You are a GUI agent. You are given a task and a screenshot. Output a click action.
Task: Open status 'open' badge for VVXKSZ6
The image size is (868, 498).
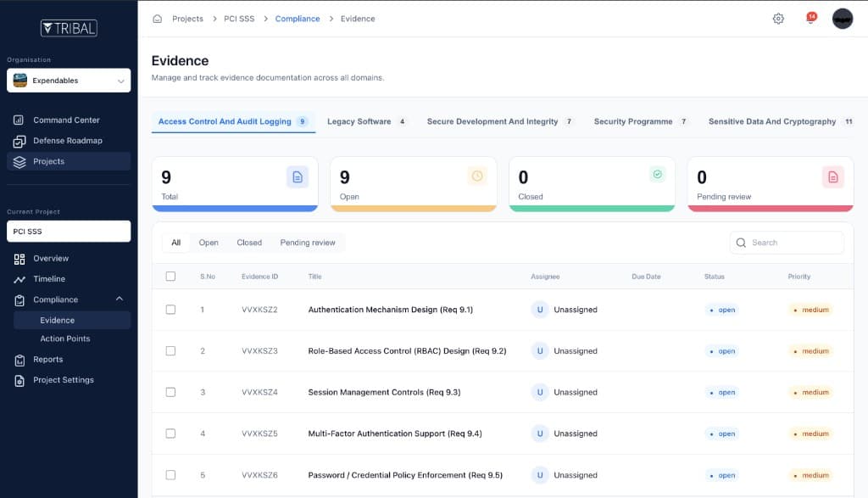click(x=722, y=475)
